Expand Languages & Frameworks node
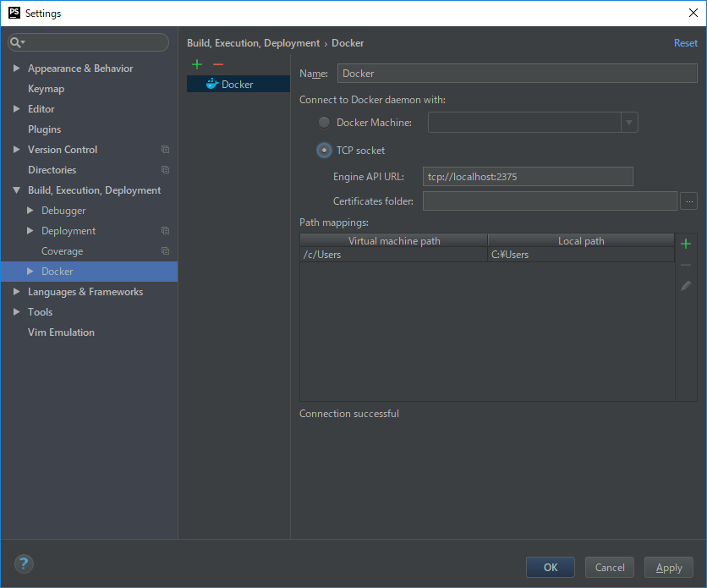 (x=17, y=291)
